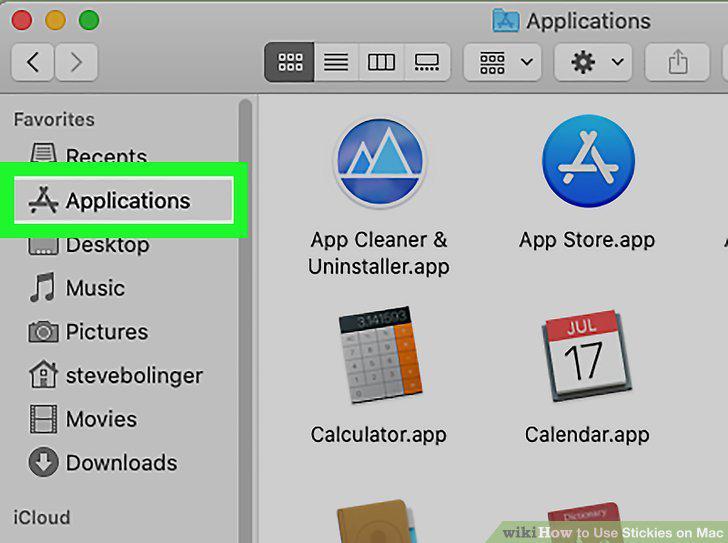Go back with the left chevron button
This screenshot has width=728, height=543.
click(x=32, y=62)
